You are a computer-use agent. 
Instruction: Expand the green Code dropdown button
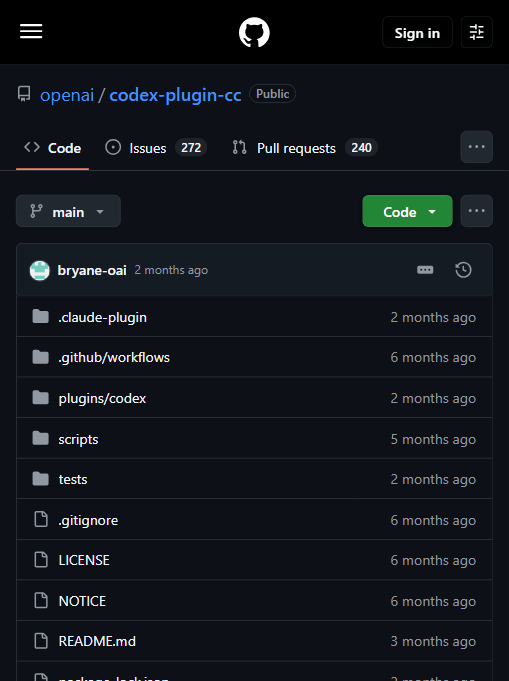407,212
